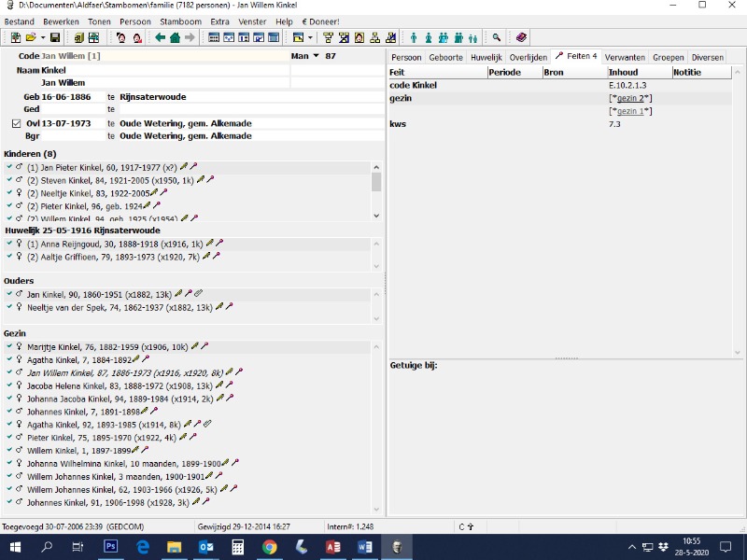Toggle the checkmark beside Aaltje Griffioen
Image resolution: width=747 pixels, height=560 pixels.
coord(8,256)
